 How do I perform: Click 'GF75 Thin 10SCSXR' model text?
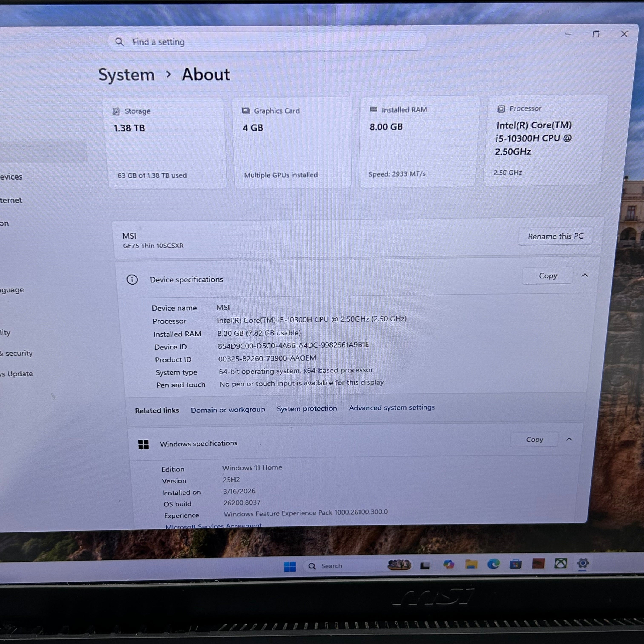pos(153,246)
